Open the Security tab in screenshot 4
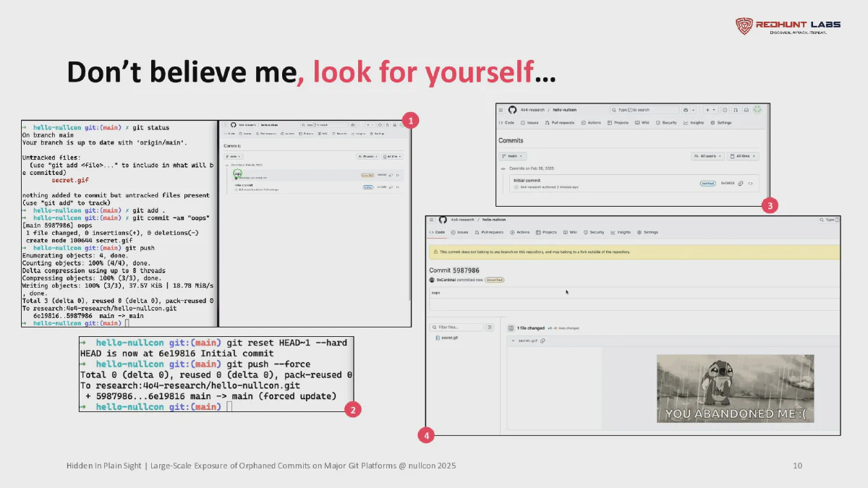 pos(594,232)
